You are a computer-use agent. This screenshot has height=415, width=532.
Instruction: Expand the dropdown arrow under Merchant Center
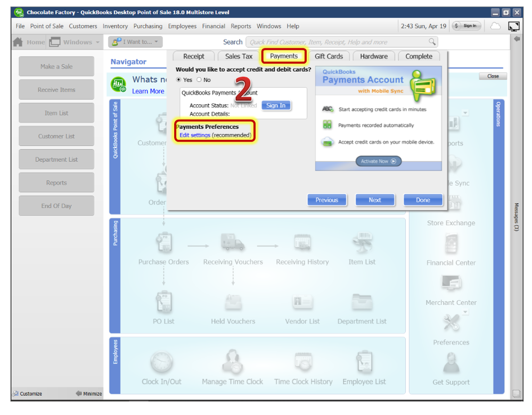click(x=465, y=312)
